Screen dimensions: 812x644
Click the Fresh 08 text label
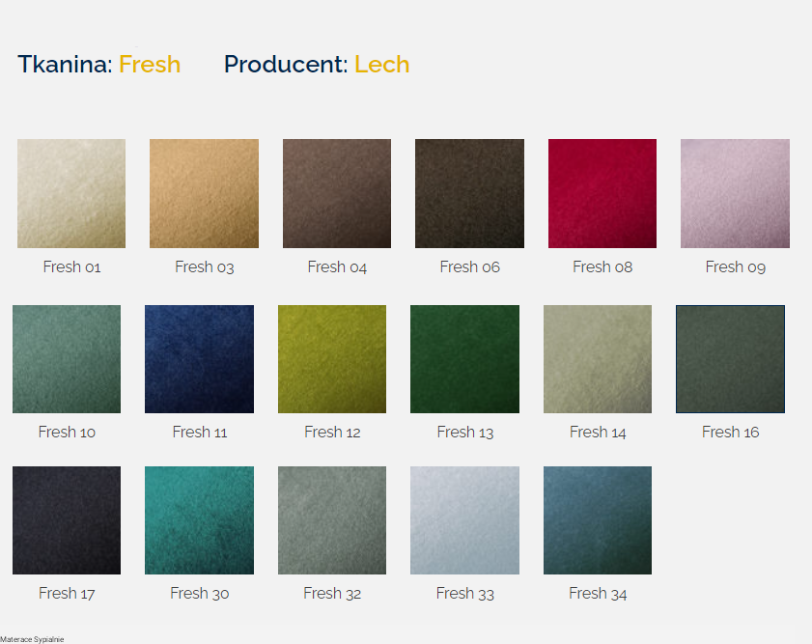pyautogui.click(x=602, y=266)
